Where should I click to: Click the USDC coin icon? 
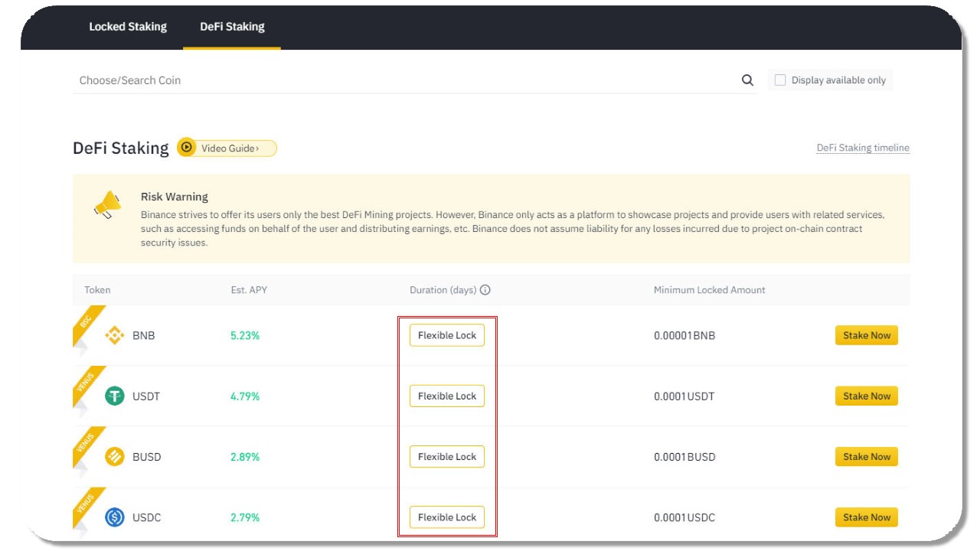click(x=115, y=517)
